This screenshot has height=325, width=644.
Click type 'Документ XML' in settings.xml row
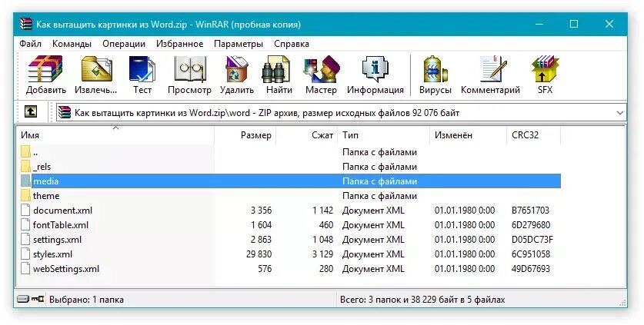373,240
